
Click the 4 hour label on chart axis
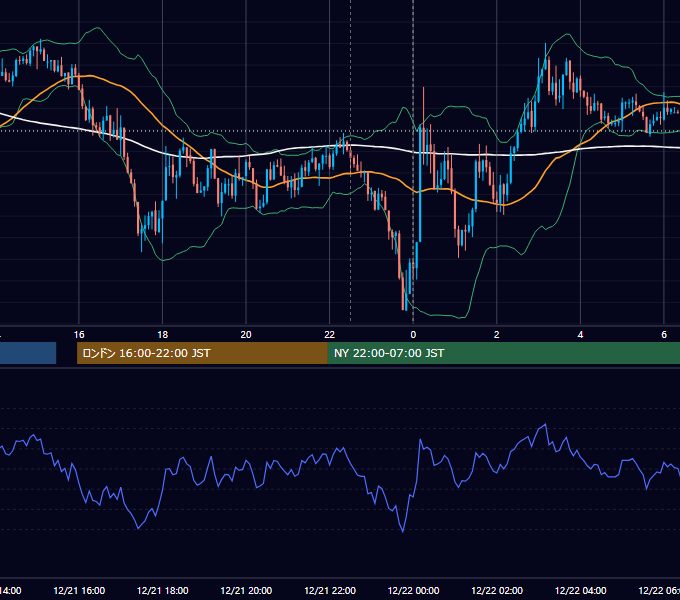tap(580, 335)
